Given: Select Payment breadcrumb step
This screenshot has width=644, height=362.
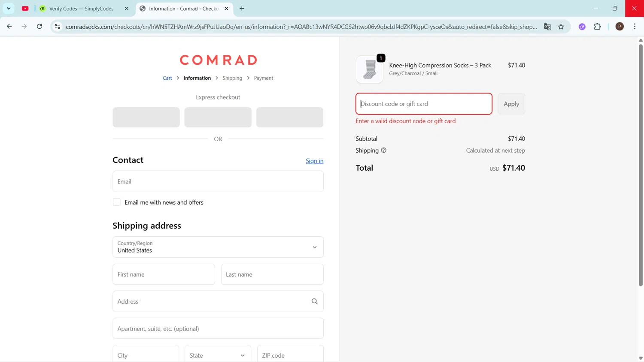Looking at the screenshot, I should point(264,78).
